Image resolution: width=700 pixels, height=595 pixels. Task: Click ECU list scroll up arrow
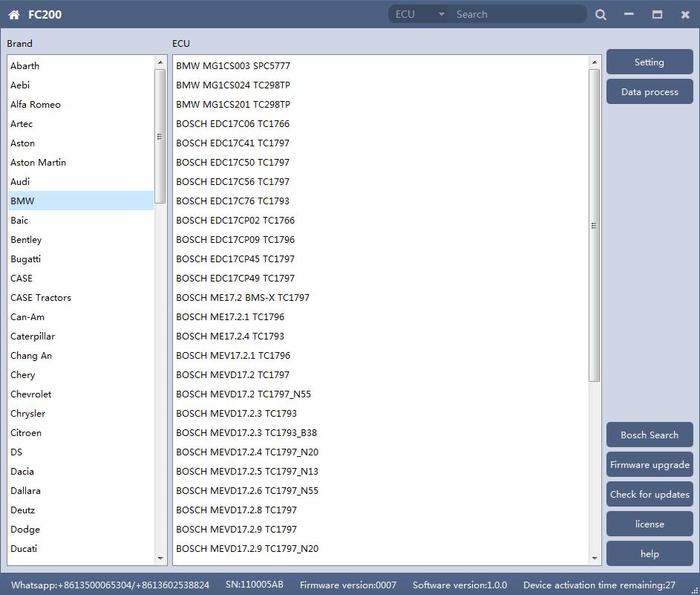594,63
